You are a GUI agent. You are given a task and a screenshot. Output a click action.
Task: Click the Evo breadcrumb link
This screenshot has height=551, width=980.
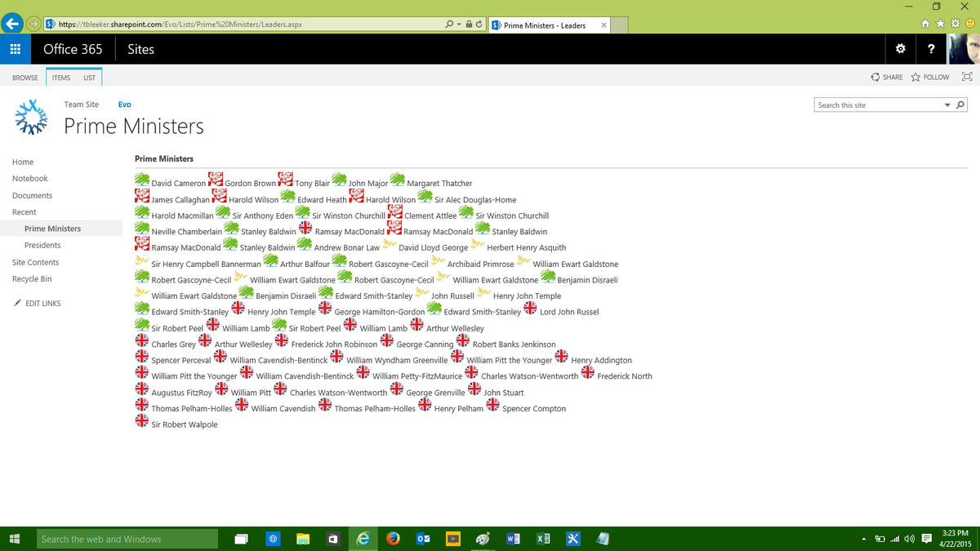tap(124, 104)
